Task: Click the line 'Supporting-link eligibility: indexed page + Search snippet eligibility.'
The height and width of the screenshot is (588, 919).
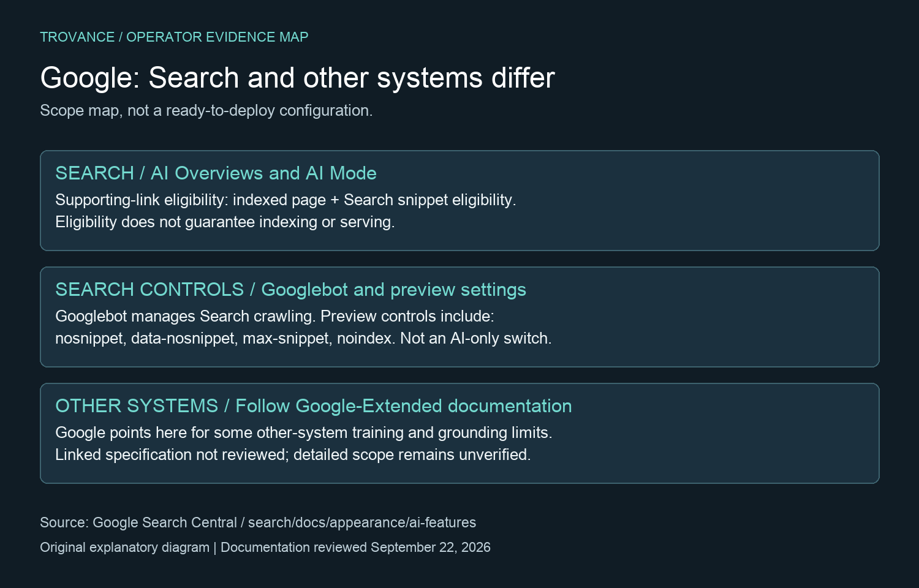Action: (x=286, y=200)
